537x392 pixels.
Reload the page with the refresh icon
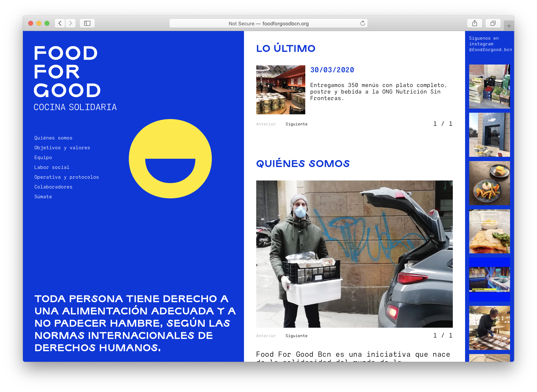[362, 23]
